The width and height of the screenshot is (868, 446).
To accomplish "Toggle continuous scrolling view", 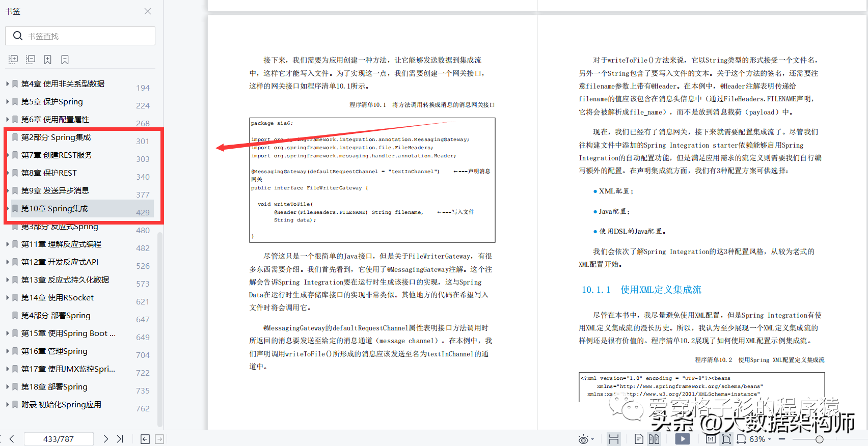I will click(x=614, y=439).
